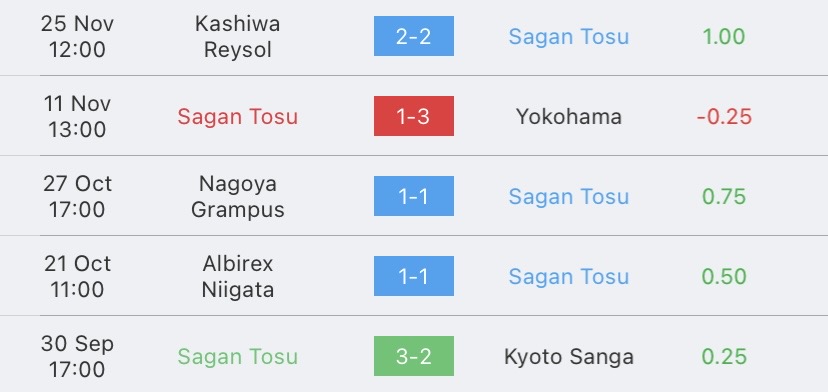Open the 2-2 score badge
The image size is (828, 392).
coord(413,36)
